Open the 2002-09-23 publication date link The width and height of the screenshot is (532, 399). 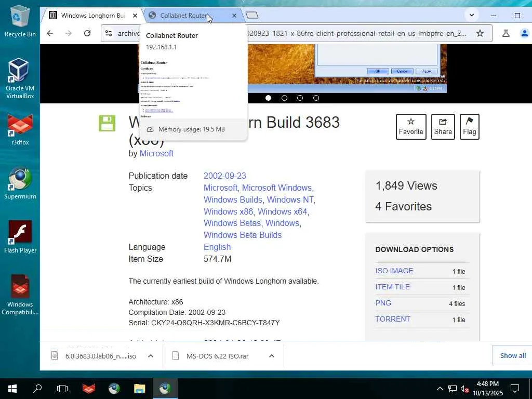click(224, 176)
